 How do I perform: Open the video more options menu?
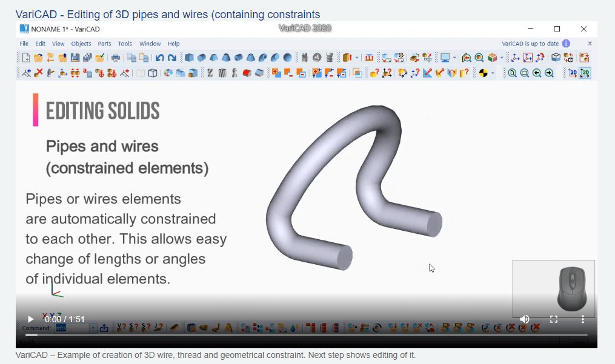point(583,319)
